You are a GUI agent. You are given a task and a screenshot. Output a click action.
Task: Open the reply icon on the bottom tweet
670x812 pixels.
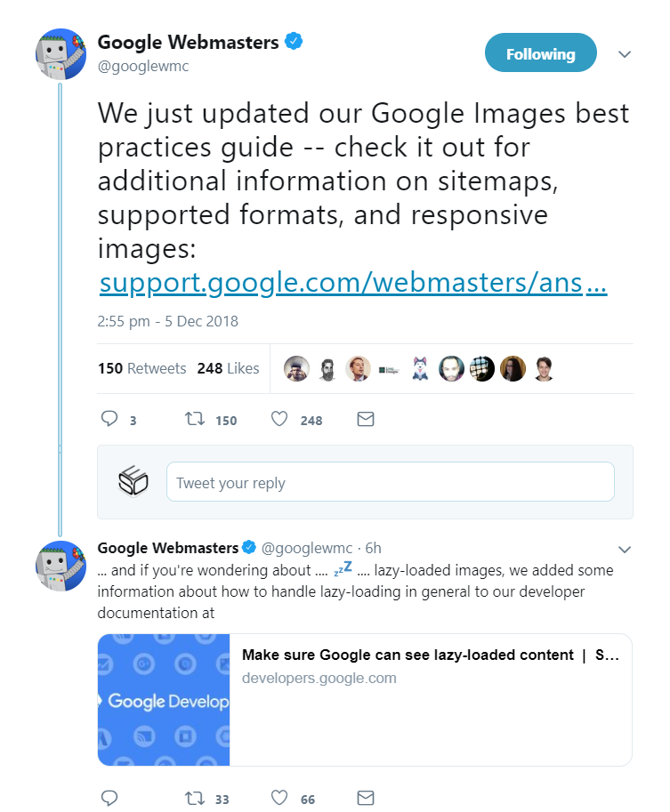click(109, 798)
